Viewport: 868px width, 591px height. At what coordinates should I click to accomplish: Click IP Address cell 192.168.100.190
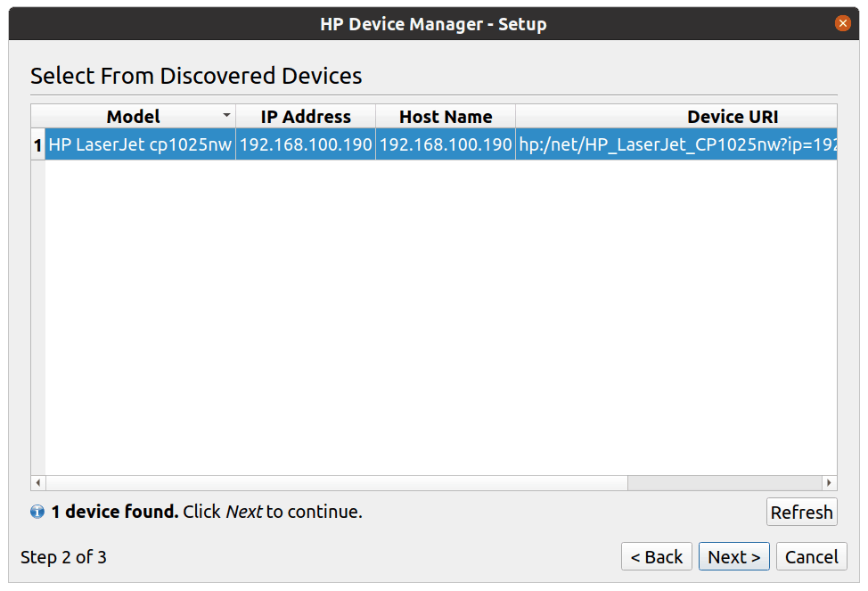click(306, 144)
